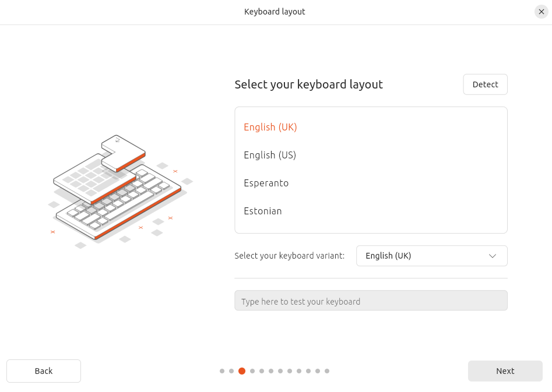Click the highlighted progress dot
The height and width of the screenshot is (392, 552).
tap(242, 370)
